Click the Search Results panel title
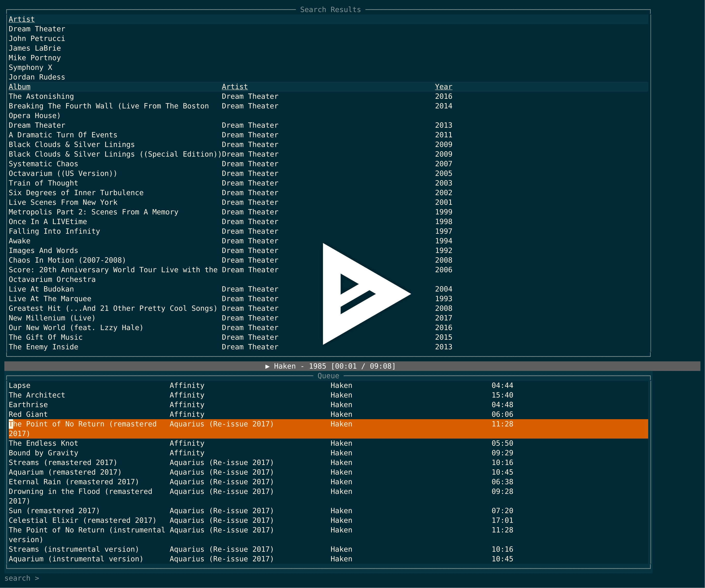705x588 pixels. (x=330, y=9)
